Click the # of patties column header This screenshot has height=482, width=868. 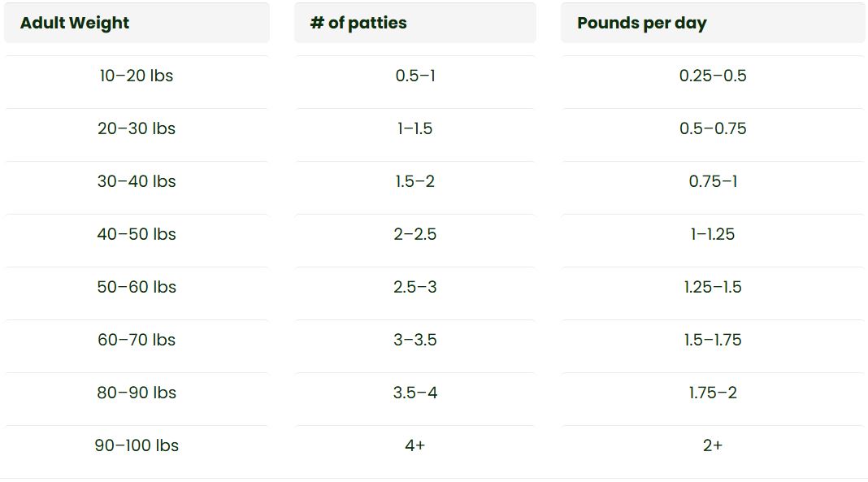(x=358, y=23)
